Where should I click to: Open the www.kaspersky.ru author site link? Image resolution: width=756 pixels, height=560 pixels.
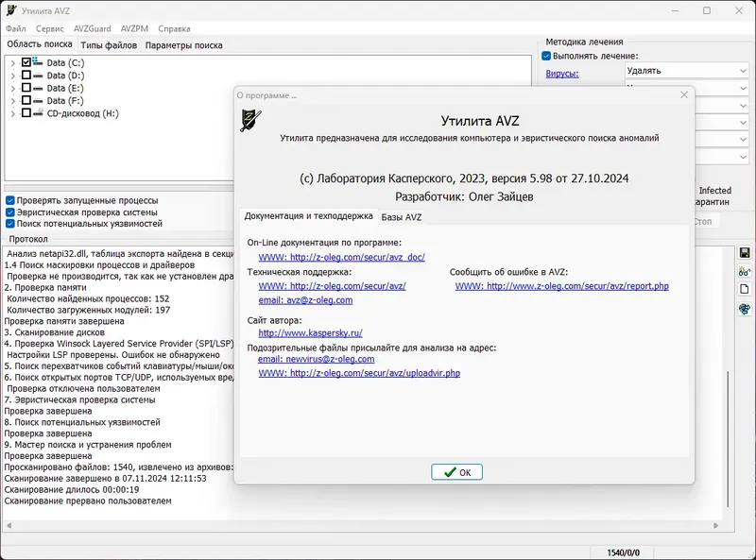pos(311,333)
